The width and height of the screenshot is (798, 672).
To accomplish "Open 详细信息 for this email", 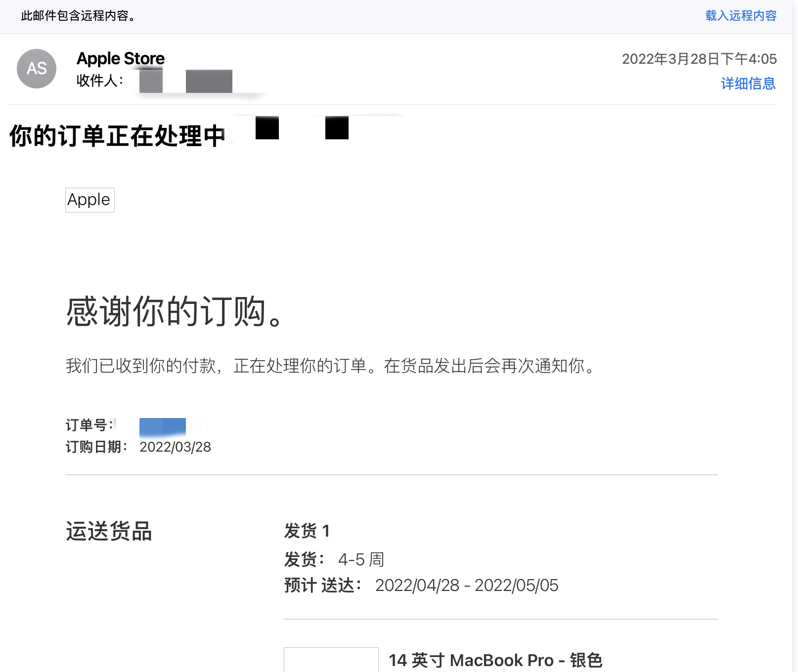I will click(748, 84).
